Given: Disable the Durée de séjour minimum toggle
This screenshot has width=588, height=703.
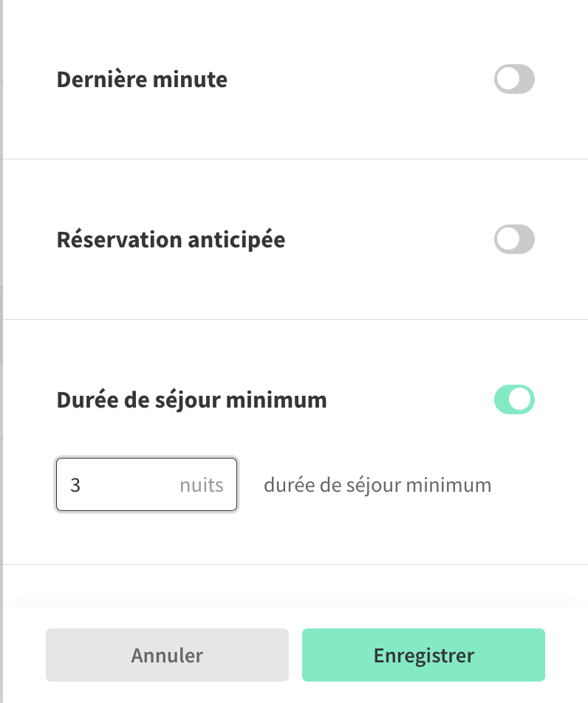Looking at the screenshot, I should coord(514,399).
